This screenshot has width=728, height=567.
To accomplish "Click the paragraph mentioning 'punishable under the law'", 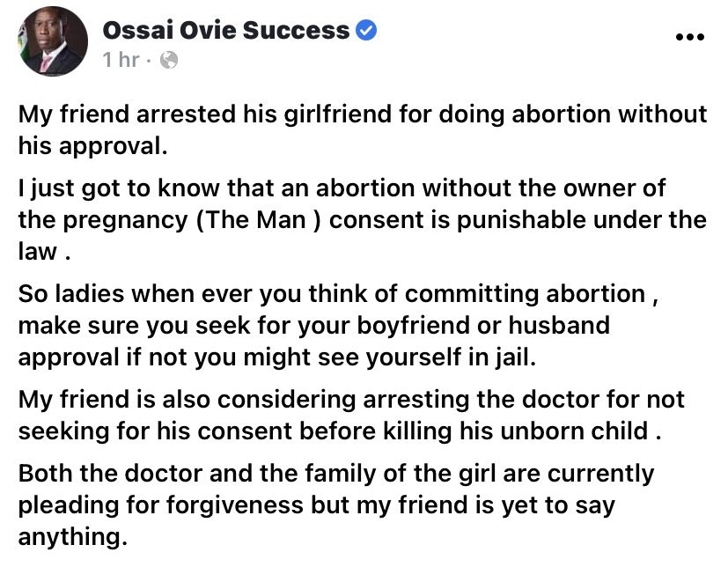I will [352, 219].
